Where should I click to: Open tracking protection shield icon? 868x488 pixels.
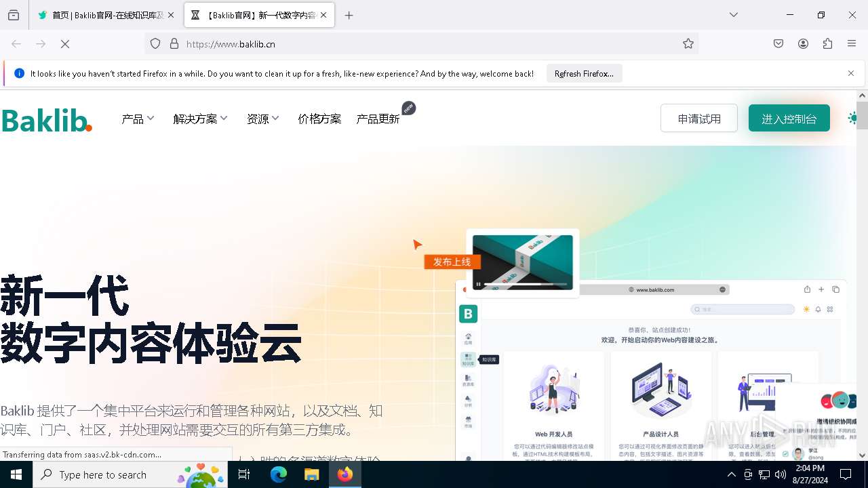(155, 44)
